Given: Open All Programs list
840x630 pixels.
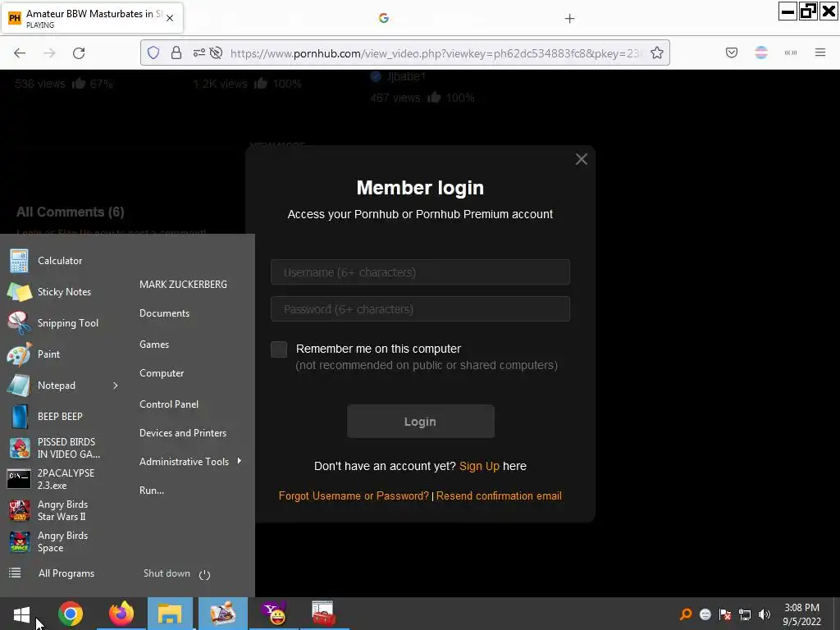Looking at the screenshot, I should point(53,573).
